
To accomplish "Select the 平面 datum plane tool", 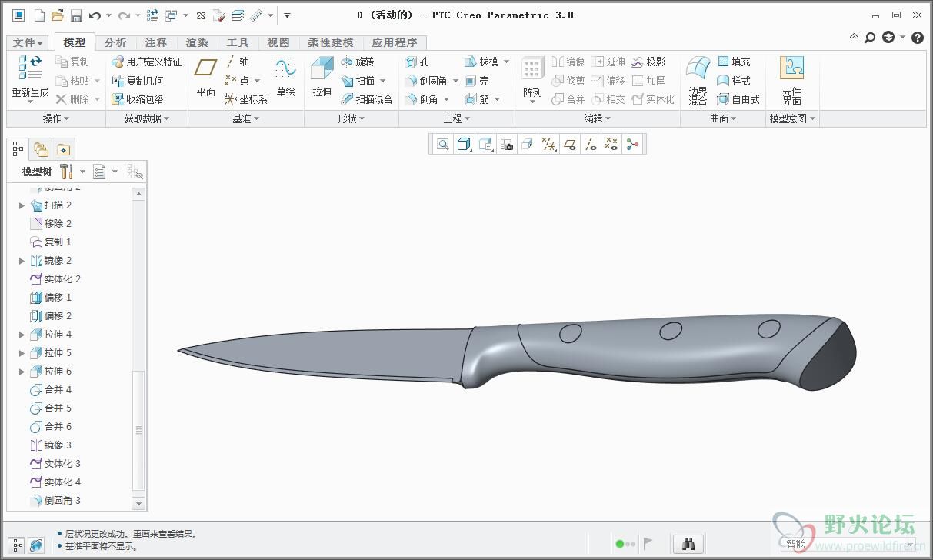I will (x=205, y=76).
